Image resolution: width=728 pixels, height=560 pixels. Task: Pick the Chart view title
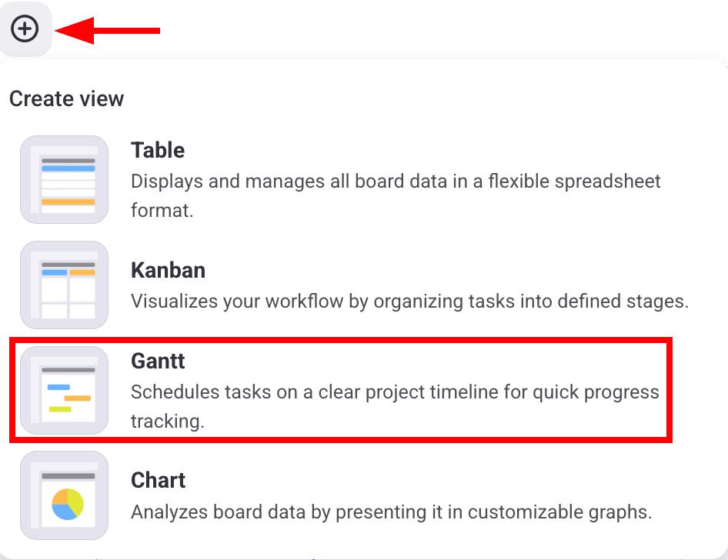158,480
